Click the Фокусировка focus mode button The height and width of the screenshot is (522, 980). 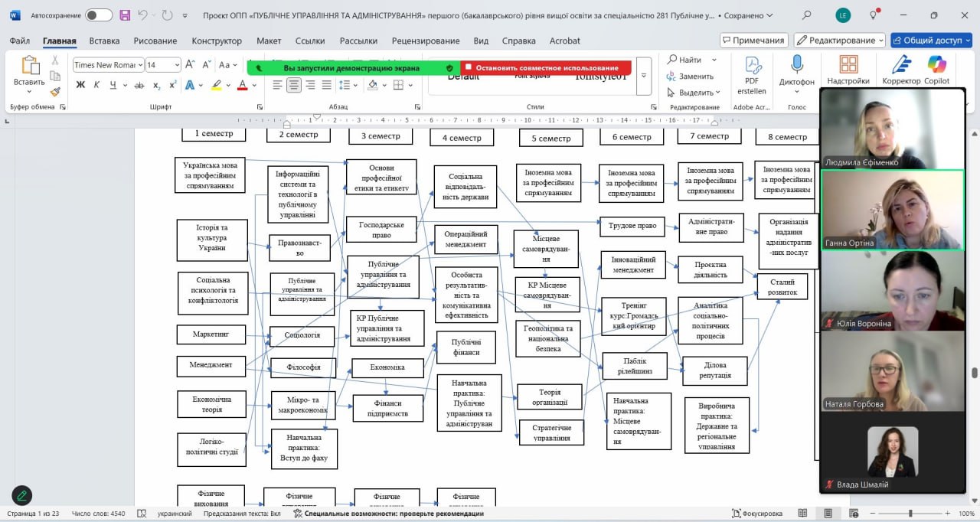(x=758, y=514)
